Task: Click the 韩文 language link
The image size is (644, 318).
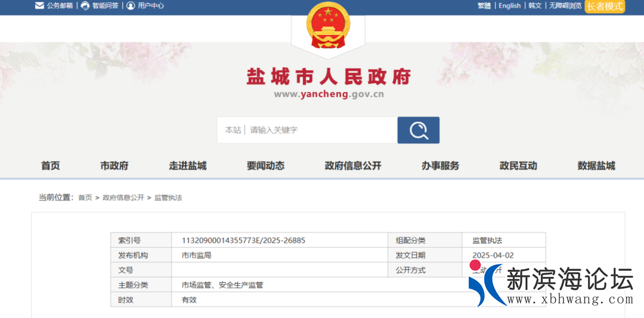Action: pyautogui.click(x=535, y=6)
